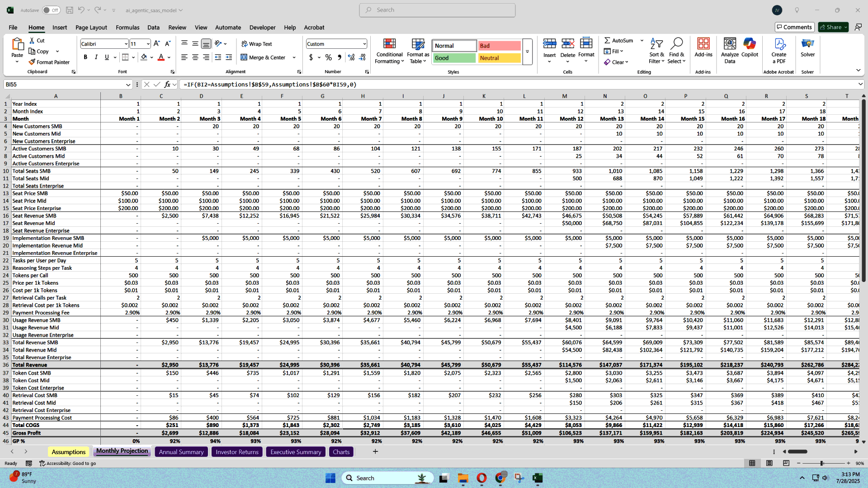Click the Windows Start button
The image size is (868, 488).
(330, 478)
